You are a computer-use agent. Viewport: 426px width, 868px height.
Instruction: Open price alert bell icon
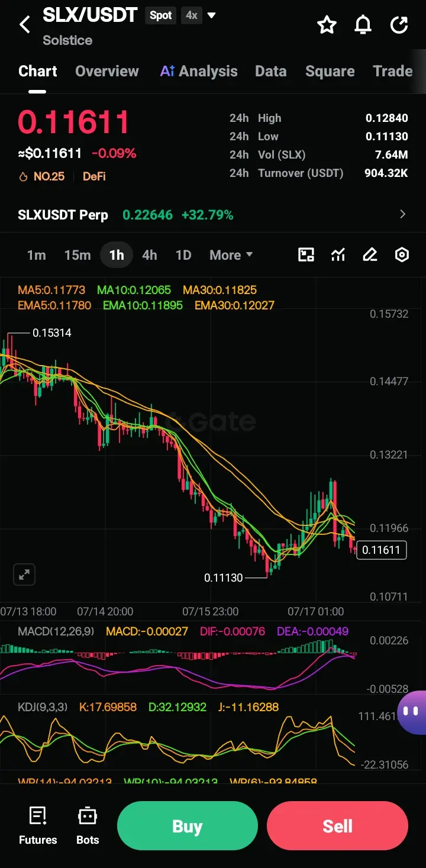[x=363, y=25]
